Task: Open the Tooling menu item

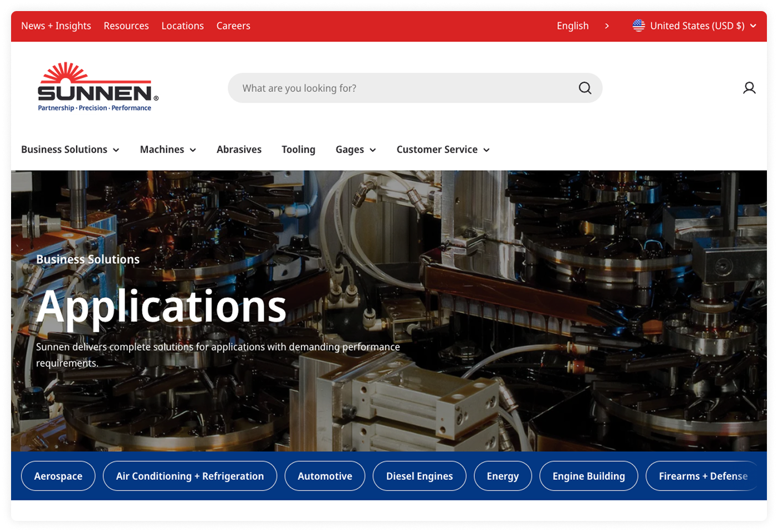Action: point(298,150)
